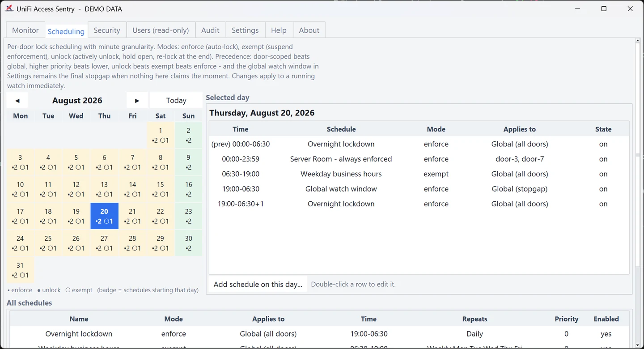Go to previous month arrow
Viewport: 644px width, 349px height.
(17, 100)
